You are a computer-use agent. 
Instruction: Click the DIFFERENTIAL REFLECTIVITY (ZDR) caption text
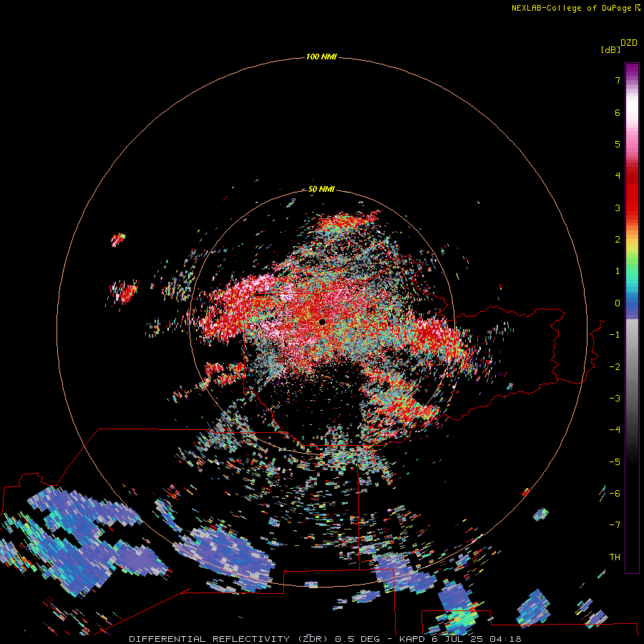[228, 639]
